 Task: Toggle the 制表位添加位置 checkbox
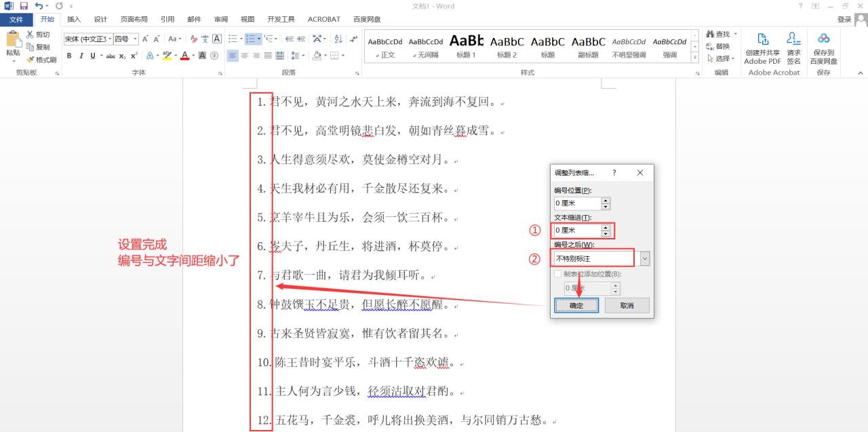coord(558,274)
